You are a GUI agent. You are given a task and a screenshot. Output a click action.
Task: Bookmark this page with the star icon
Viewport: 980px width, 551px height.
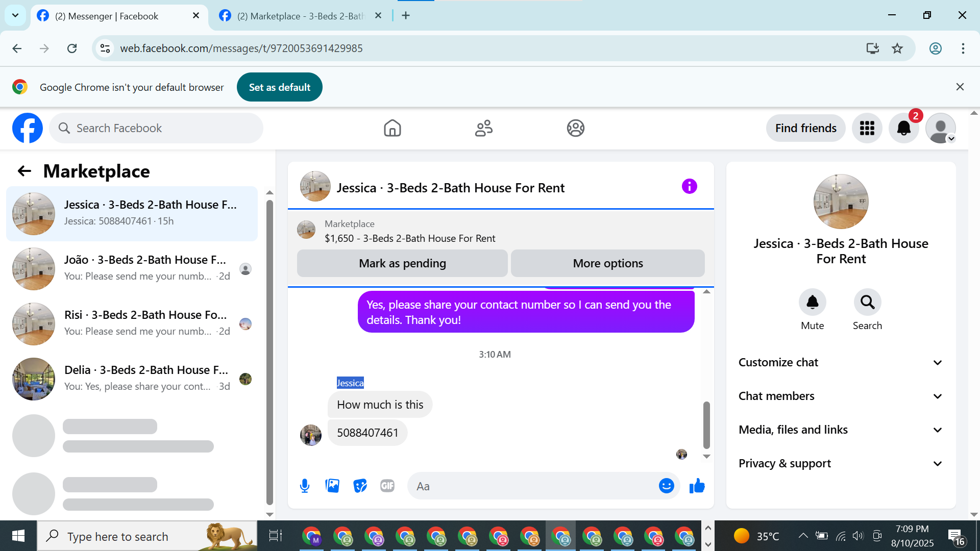click(x=897, y=48)
